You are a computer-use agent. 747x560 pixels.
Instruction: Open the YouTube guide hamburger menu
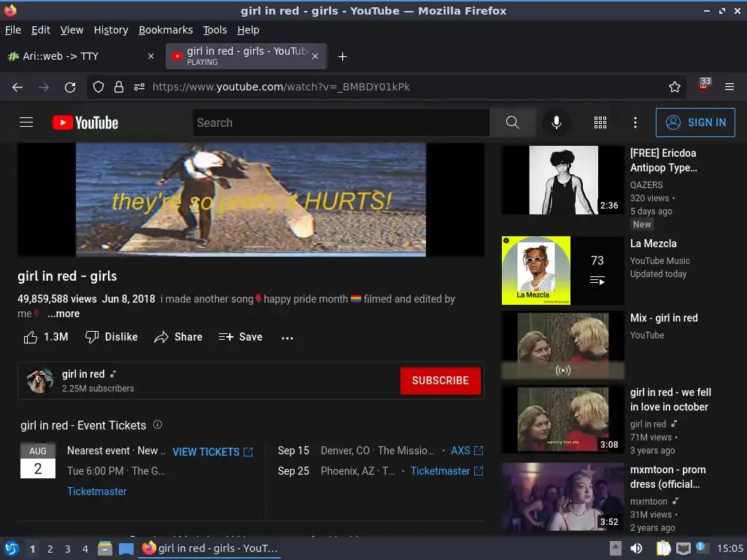(26, 122)
